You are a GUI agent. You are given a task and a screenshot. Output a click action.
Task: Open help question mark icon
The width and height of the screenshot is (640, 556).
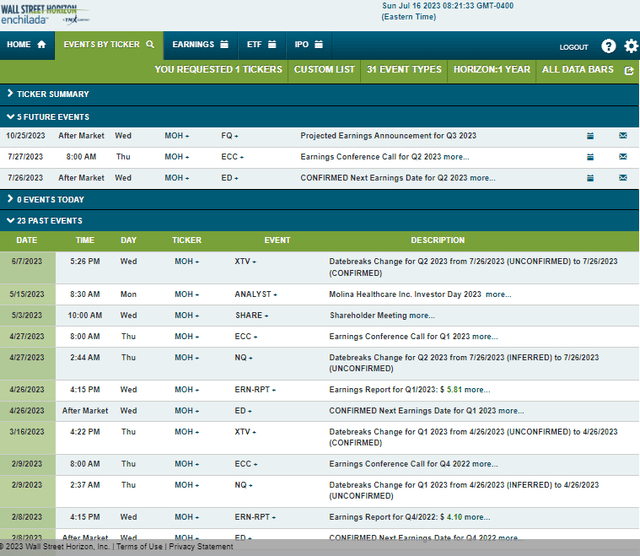pos(608,46)
